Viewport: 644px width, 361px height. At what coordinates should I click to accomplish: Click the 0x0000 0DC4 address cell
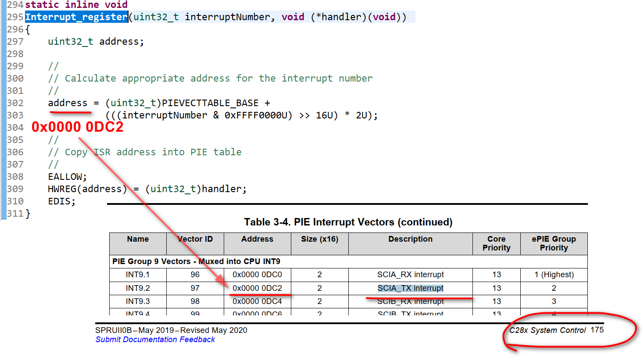tap(257, 301)
